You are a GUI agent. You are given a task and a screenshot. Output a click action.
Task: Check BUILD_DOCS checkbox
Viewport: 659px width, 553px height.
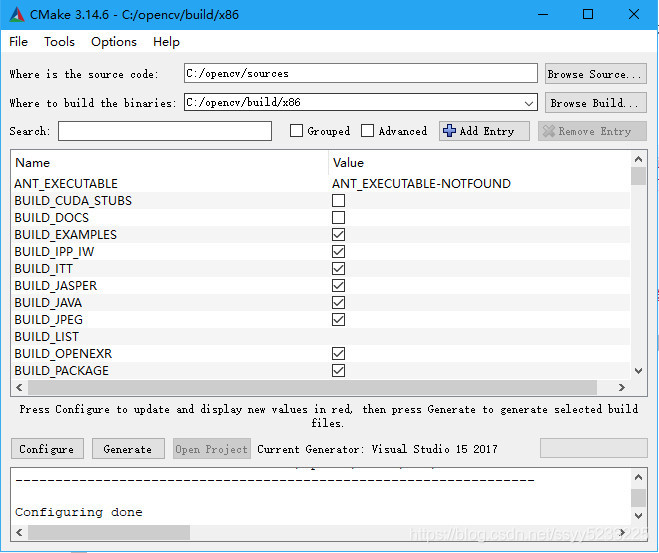click(x=338, y=218)
